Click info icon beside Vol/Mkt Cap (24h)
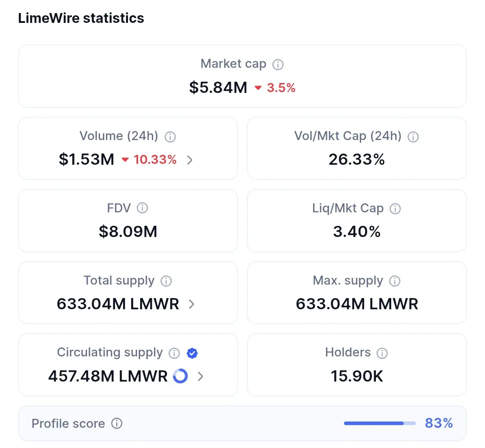 tap(413, 136)
